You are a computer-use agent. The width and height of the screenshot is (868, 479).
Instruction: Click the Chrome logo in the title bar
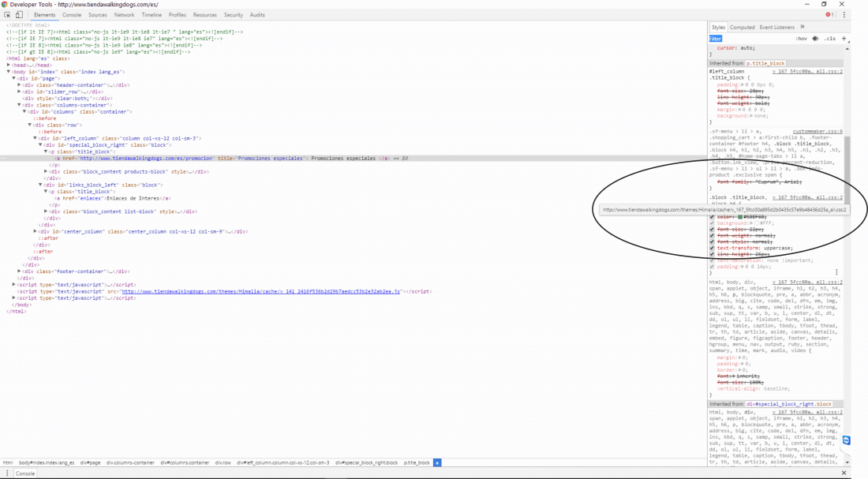click(x=5, y=5)
